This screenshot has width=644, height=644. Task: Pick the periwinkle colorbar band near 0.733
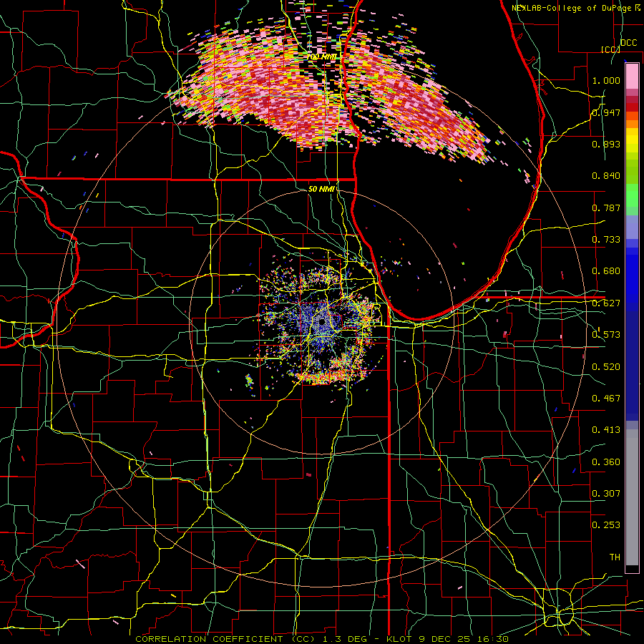coord(632,227)
